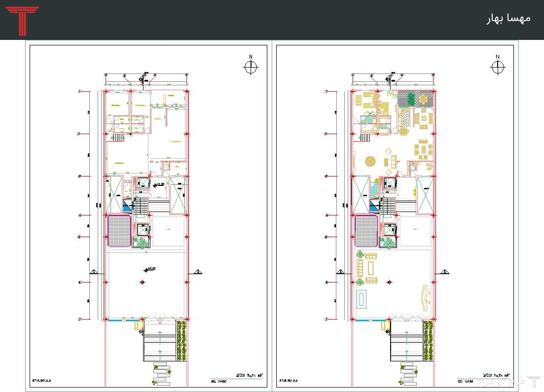Select the north compass symbol in left plan
This screenshot has height=392, width=544.
(251, 67)
